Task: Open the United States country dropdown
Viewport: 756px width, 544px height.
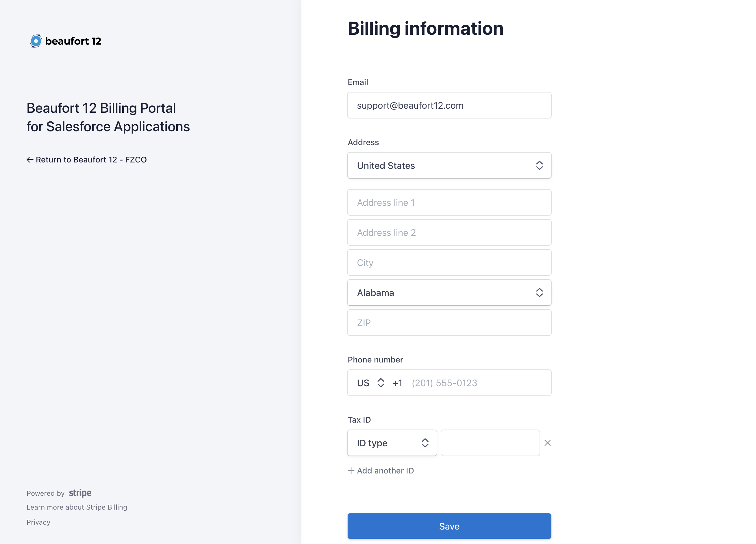Action: point(449,165)
